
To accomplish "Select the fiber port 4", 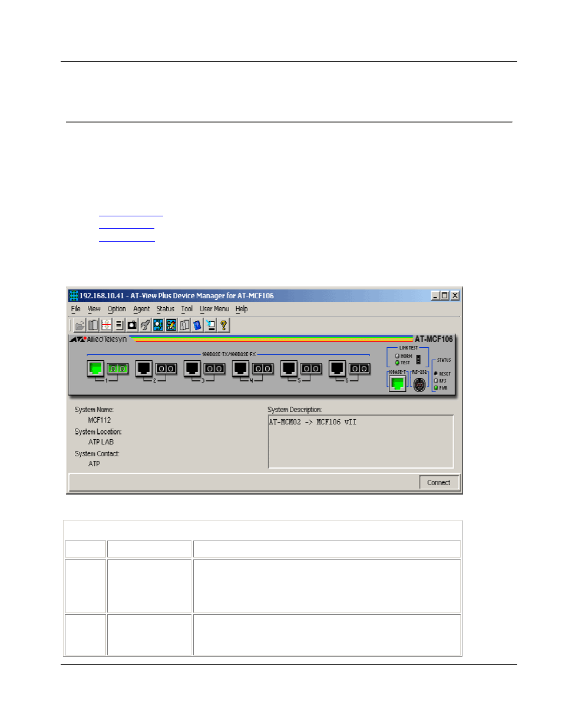I will (x=263, y=368).
